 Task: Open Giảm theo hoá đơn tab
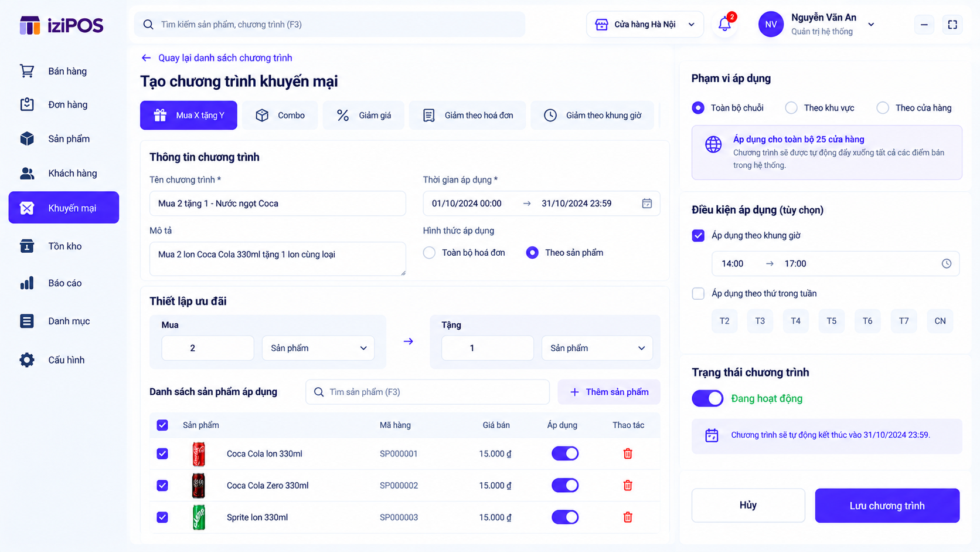click(x=467, y=115)
